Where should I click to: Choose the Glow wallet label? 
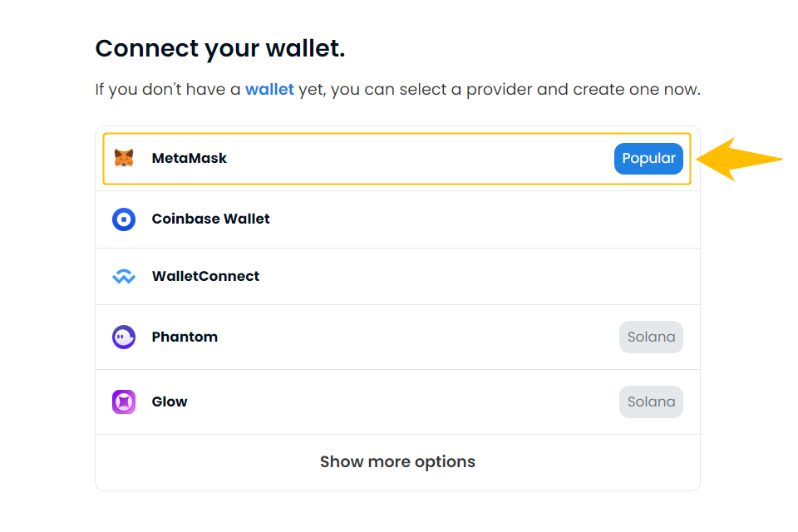[170, 401]
